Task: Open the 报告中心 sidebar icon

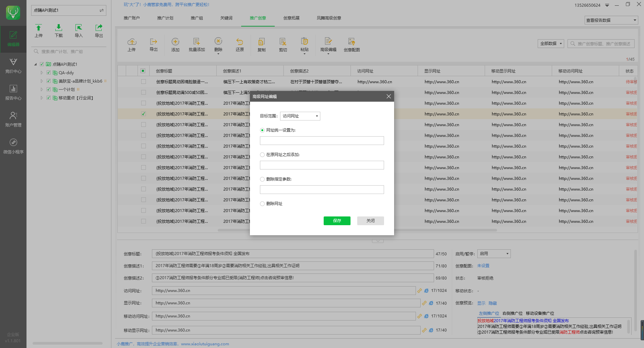Action: pos(13,93)
